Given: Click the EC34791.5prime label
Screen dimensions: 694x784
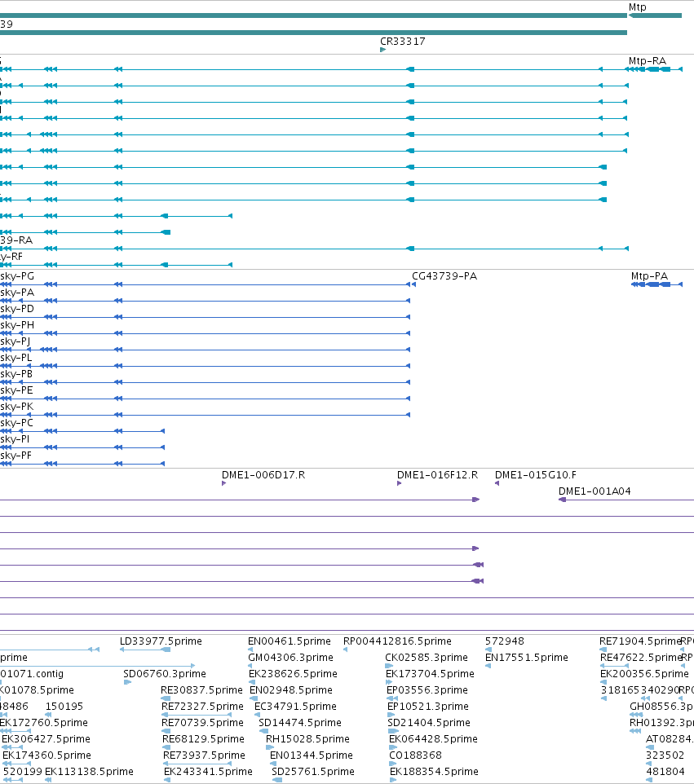Looking at the screenshot, I should tap(296, 707).
